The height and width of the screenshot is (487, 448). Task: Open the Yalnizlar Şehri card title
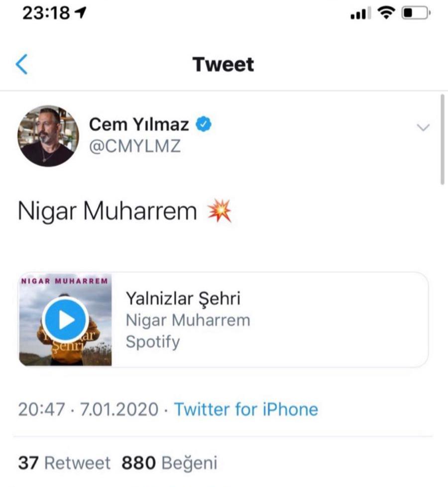[183, 298]
